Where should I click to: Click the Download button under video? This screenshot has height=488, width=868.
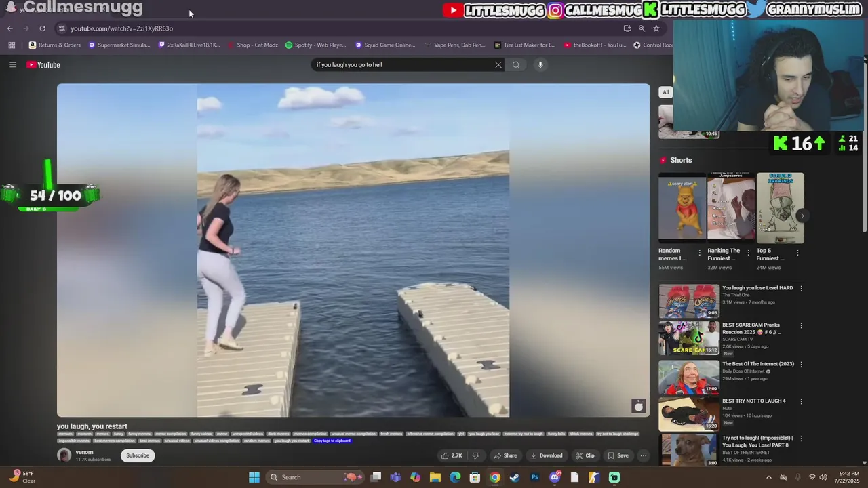tap(547, 455)
